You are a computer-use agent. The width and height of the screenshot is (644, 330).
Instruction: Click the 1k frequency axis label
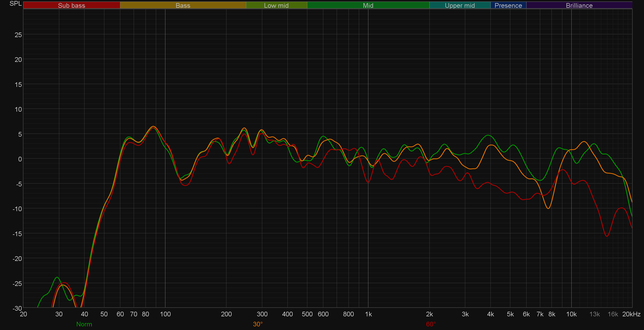tap(368, 314)
